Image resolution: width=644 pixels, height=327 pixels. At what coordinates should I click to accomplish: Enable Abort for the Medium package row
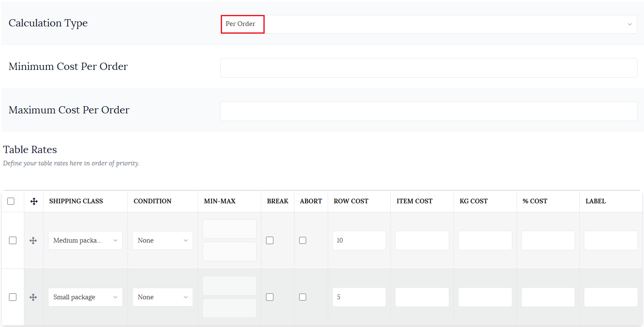pos(303,240)
